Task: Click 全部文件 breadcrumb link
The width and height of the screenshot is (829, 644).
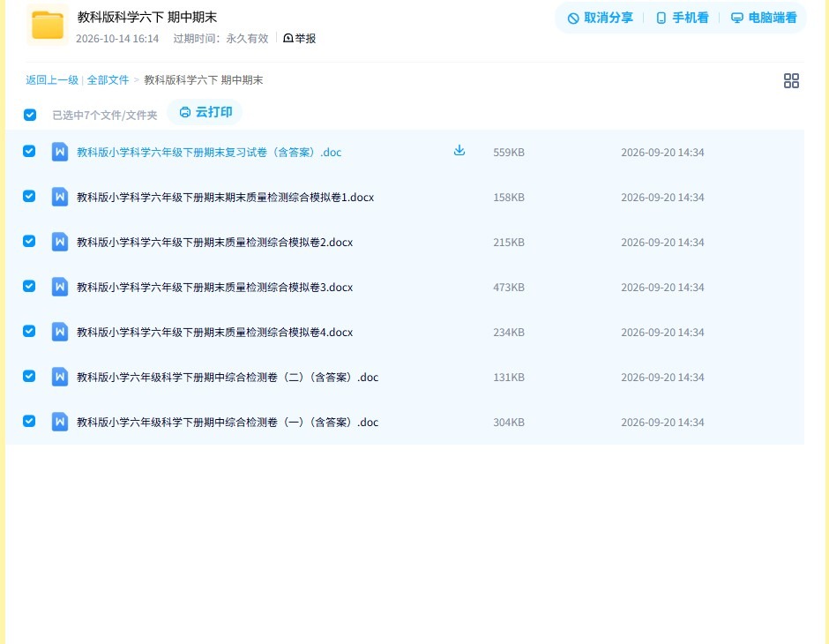Action: (108, 80)
